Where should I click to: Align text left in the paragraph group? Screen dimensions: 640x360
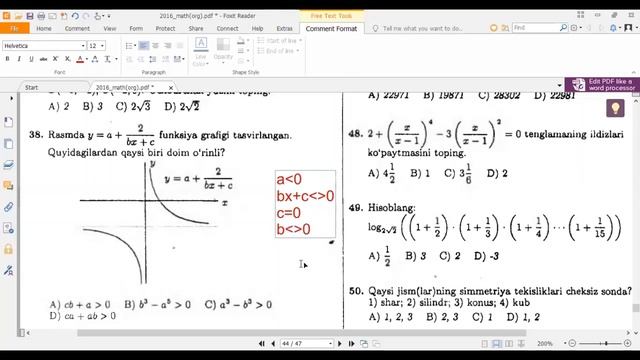tap(143, 46)
